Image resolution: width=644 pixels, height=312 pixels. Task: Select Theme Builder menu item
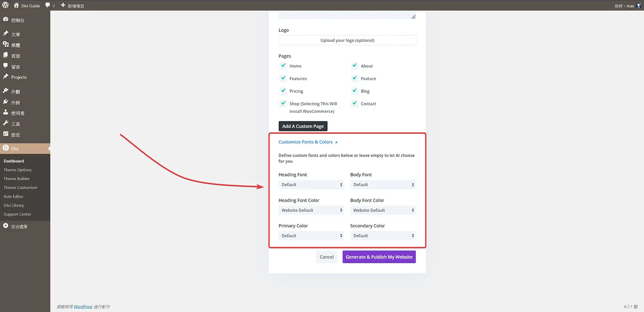[x=17, y=179]
